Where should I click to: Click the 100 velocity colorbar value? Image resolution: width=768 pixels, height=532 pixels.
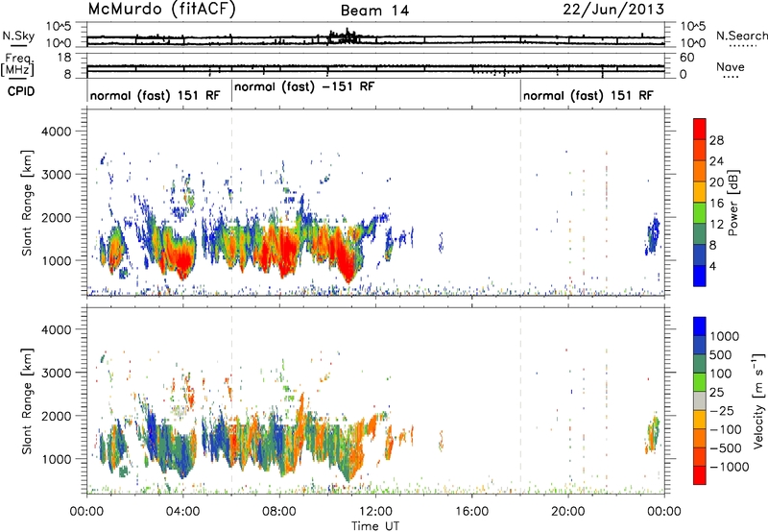pos(723,374)
